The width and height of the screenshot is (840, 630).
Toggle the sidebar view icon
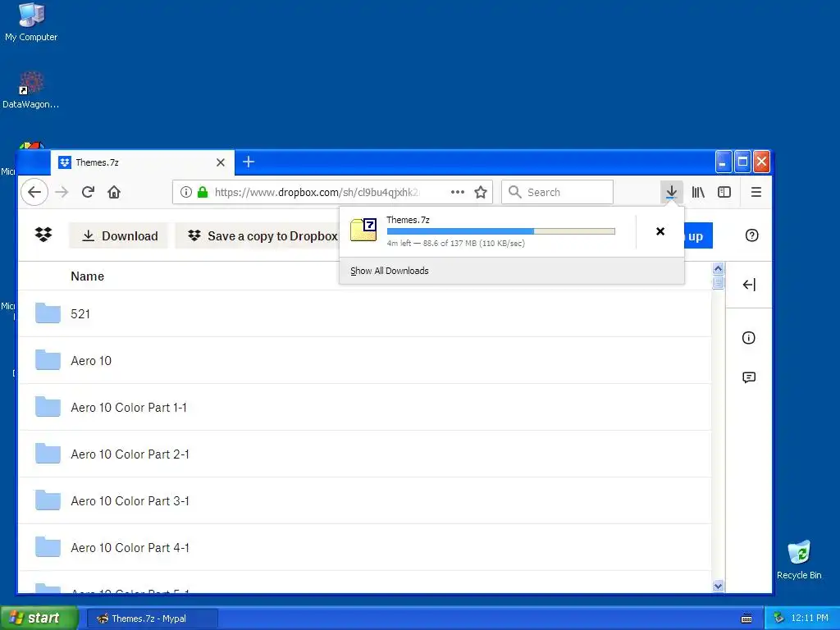pyautogui.click(x=724, y=192)
